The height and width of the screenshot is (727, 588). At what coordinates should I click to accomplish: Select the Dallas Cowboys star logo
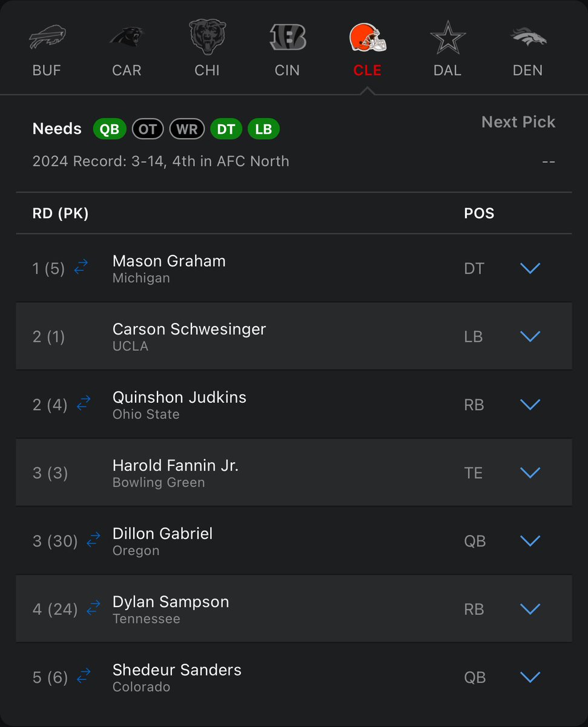point(448,38)
